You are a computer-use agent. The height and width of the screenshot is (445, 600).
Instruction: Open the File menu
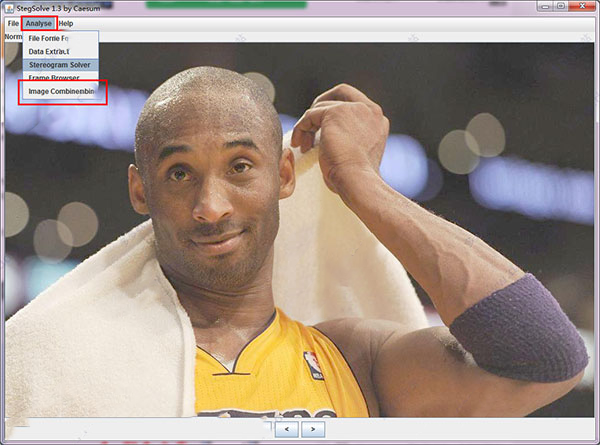click(13, 23)
